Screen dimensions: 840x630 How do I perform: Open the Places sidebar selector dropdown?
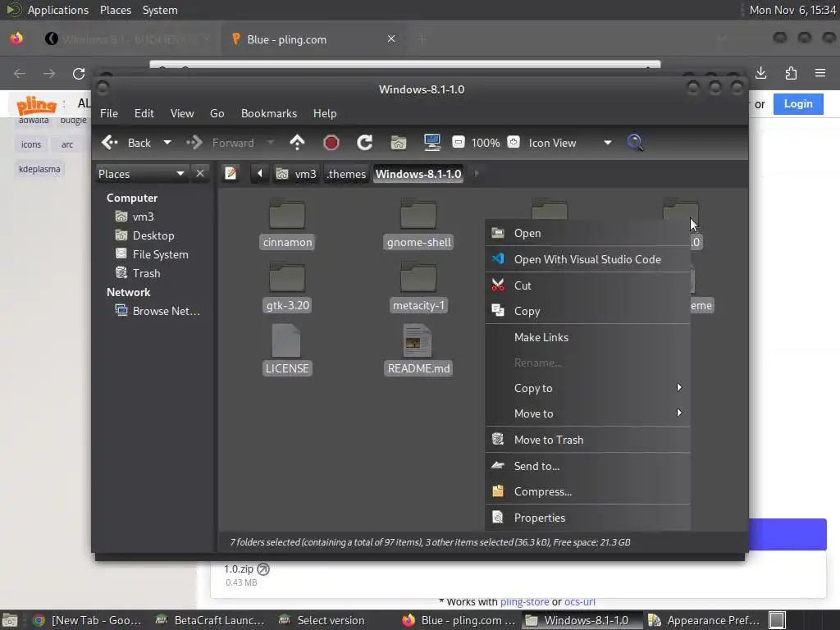(141, 174)
